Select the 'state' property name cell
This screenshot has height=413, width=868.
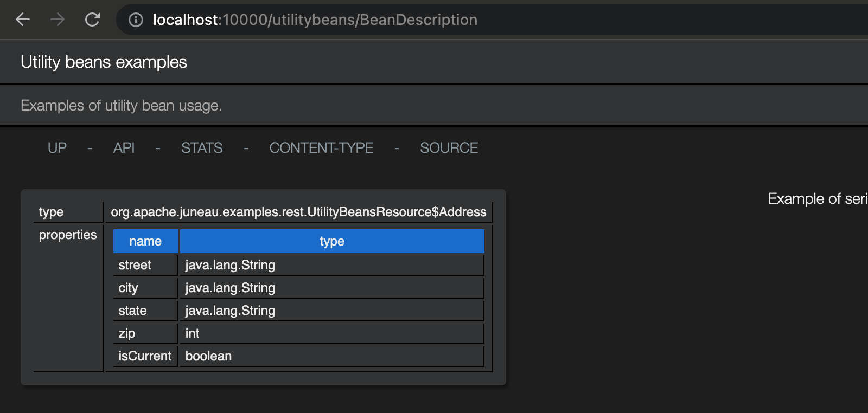[x=133, y=311]
